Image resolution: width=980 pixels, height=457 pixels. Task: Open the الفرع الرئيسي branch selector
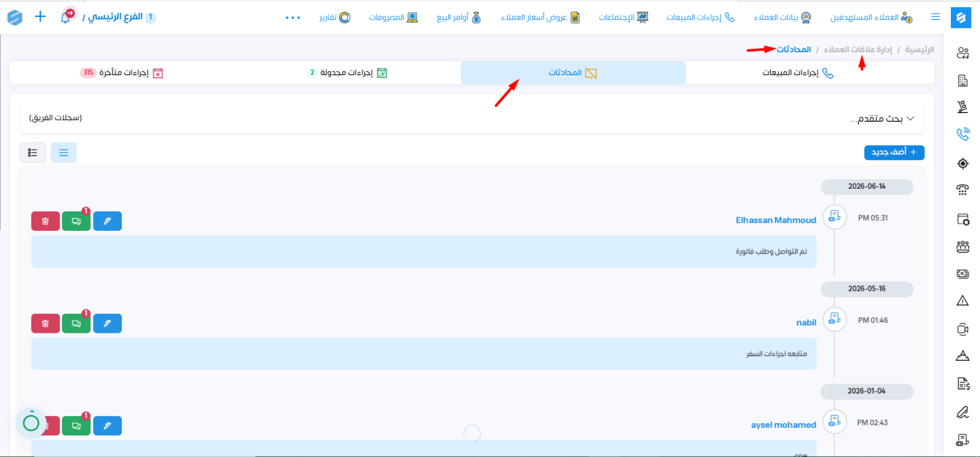click(x=119, y=17)
